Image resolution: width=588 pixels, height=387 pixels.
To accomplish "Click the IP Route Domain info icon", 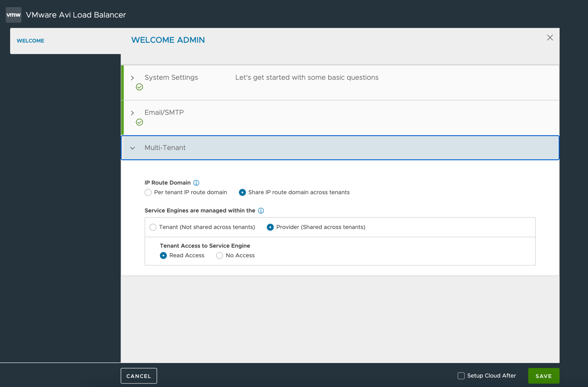I will pos(196,183).
